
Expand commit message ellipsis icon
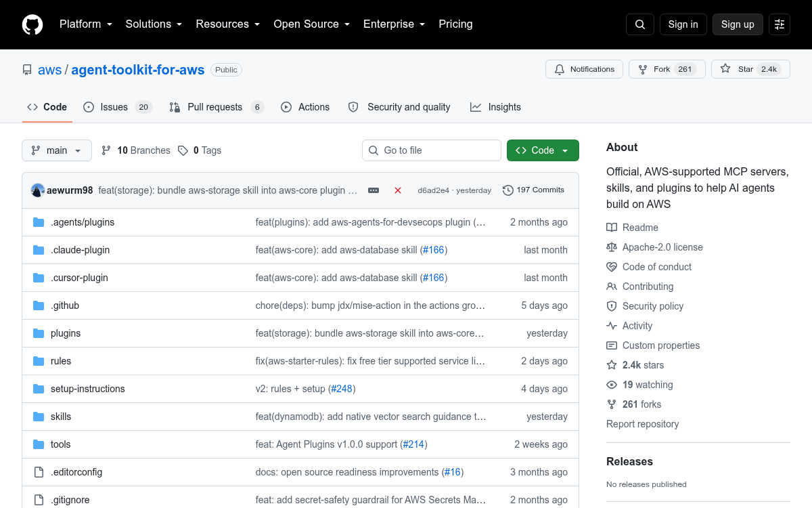tap(374, 190)
